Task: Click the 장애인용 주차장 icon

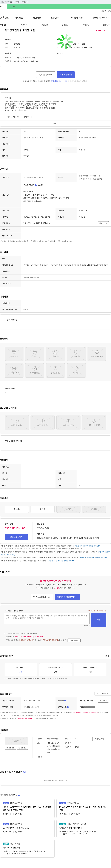Action: 17,422
